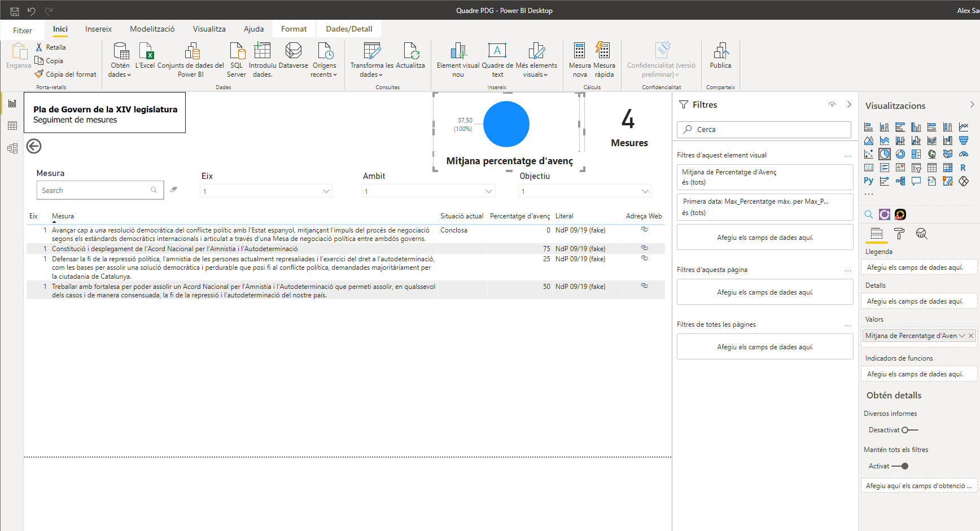980x531 pixels.
Task: Save the file using the save icon
Action: (x=15, y=11)
